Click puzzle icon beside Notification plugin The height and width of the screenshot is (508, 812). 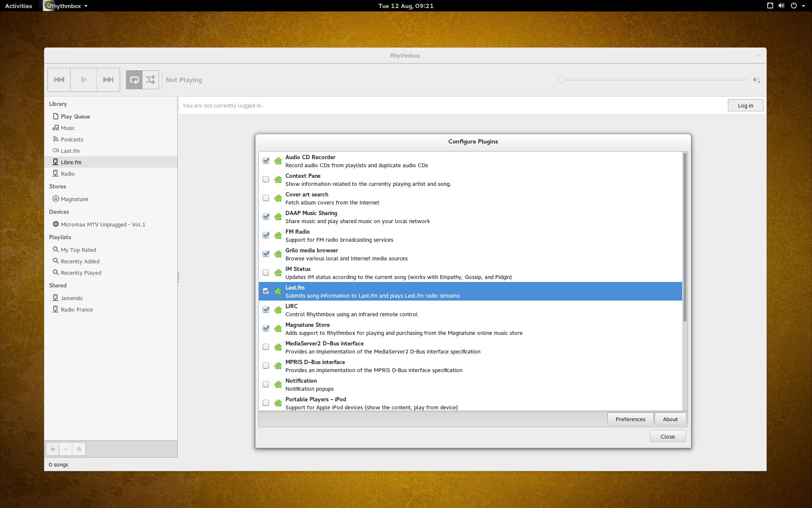pos(278,384)
